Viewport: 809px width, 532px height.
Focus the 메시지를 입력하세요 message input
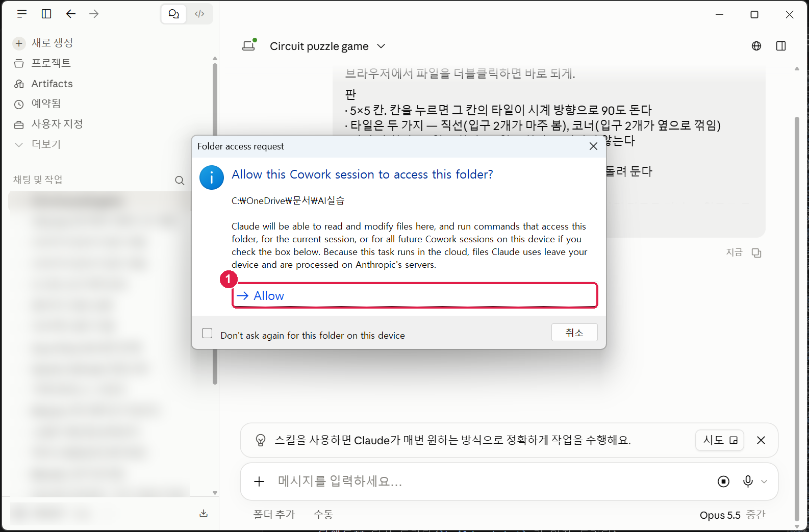490,482
